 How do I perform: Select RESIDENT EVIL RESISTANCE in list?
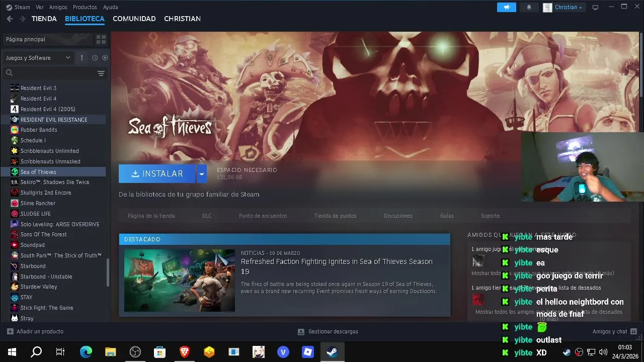pos(54,120)
